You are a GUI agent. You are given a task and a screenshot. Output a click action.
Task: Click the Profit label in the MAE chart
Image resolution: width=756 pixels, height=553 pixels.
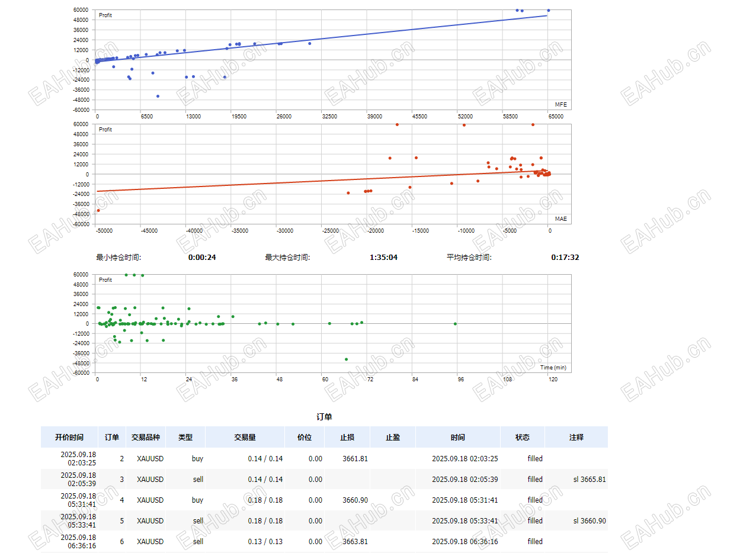(x=105, y=130)
